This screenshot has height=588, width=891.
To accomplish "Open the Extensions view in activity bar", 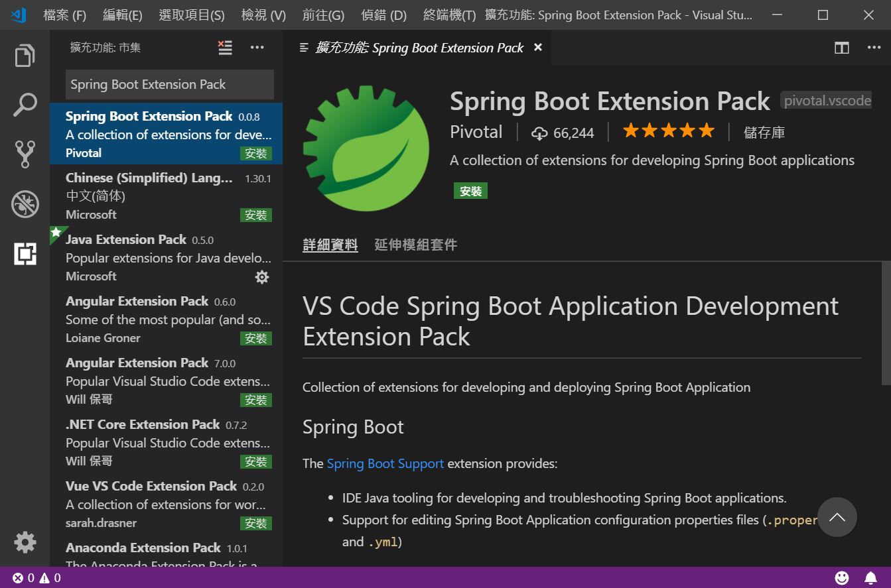I will 25,254.
